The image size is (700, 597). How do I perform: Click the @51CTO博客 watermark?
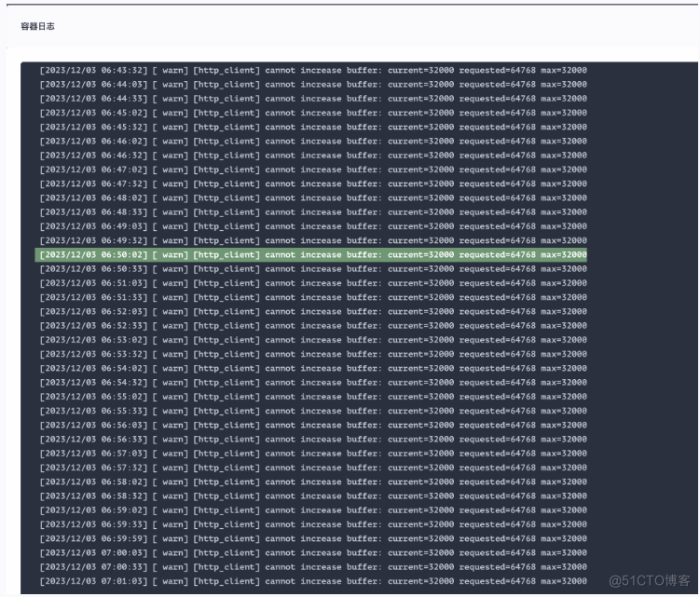[x=642, y=581]
